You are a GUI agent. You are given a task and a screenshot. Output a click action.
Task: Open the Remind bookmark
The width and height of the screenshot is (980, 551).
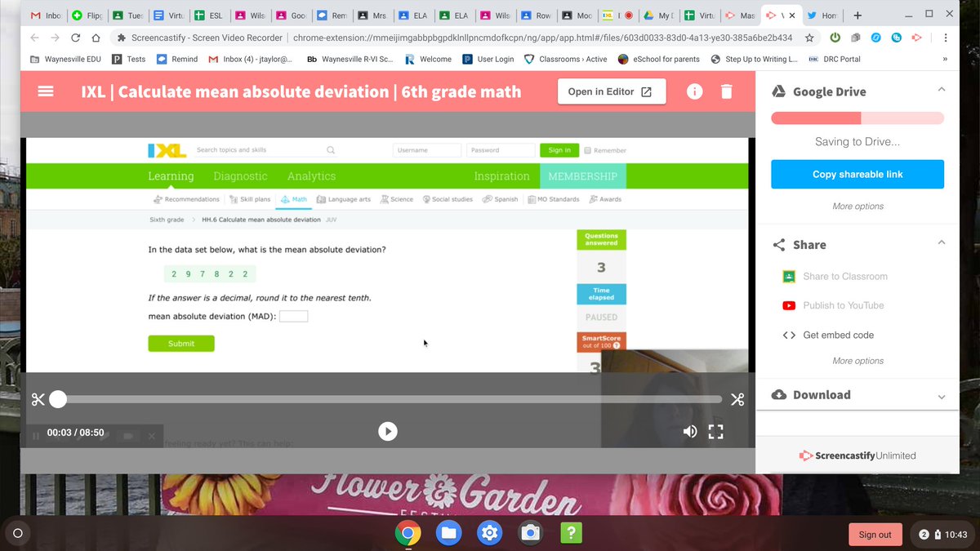coord(177,59)
